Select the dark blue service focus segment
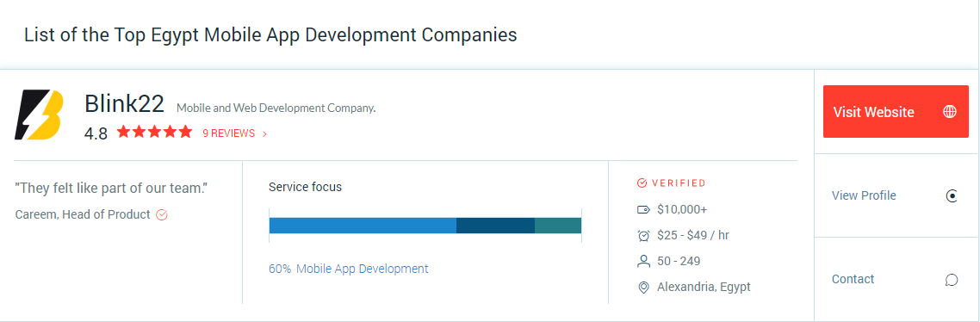Screen dimensions: 980x322 coord(496,226)
